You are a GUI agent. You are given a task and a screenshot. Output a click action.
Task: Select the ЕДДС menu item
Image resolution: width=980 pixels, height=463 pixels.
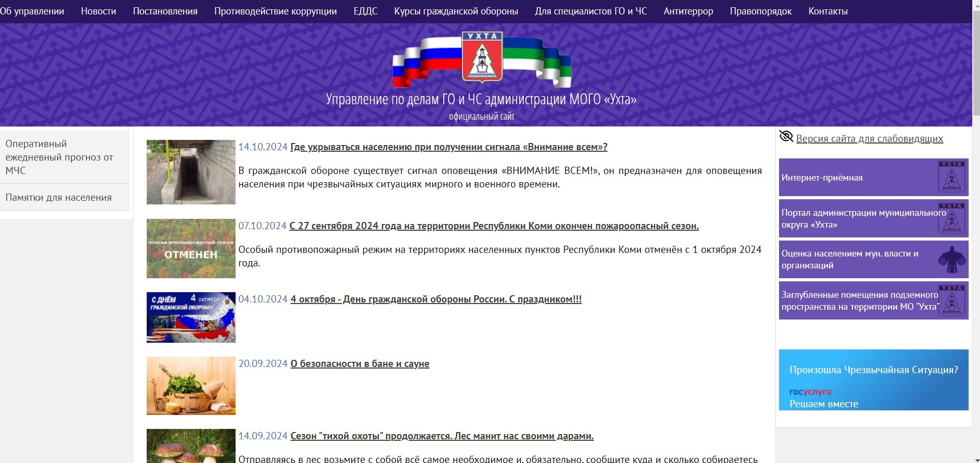[x=366, y=11]
